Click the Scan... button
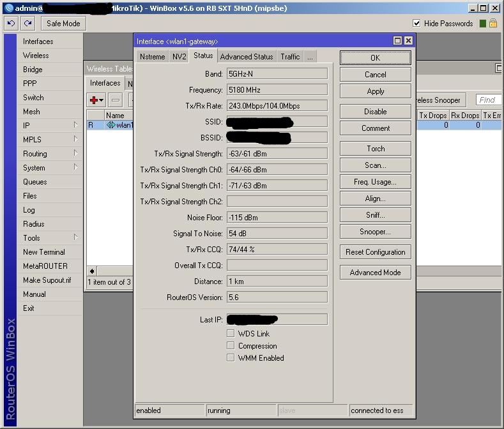 coord(376,165)
